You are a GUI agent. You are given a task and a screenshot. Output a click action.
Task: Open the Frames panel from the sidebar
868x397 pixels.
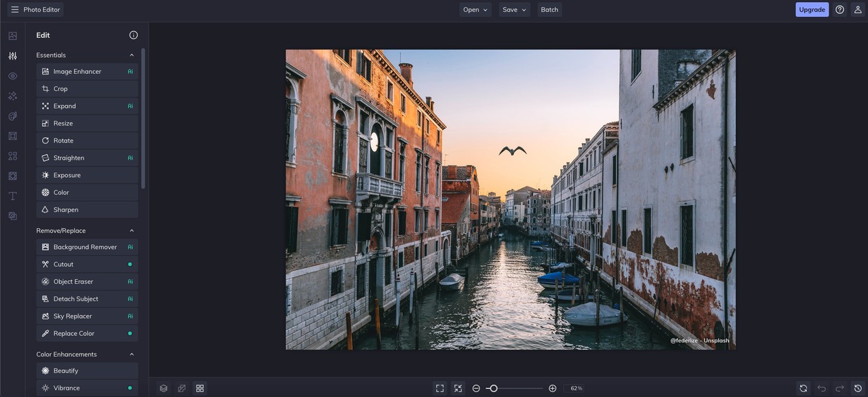pos(12,136)
